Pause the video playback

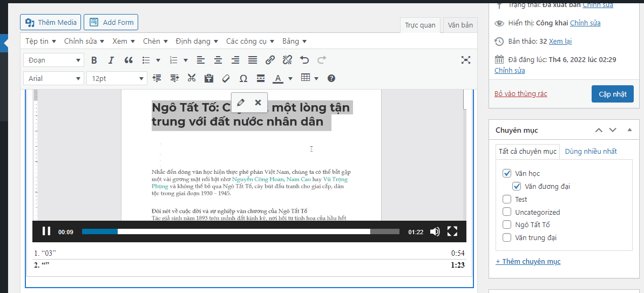(x=46, y=231)
